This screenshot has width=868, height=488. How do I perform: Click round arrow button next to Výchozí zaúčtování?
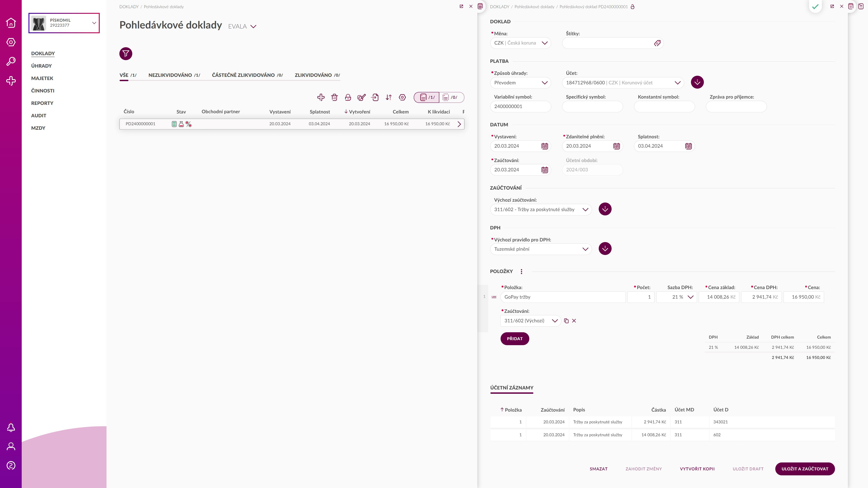(605, 209)
